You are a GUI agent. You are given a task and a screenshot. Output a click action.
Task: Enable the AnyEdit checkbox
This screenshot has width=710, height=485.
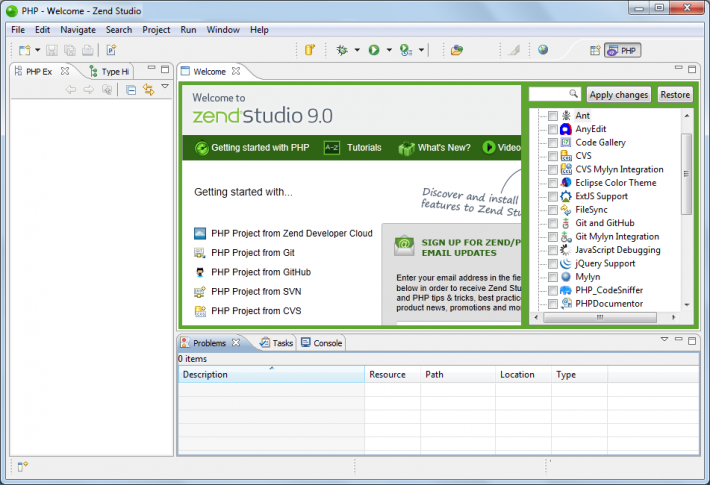pos(552,130)
